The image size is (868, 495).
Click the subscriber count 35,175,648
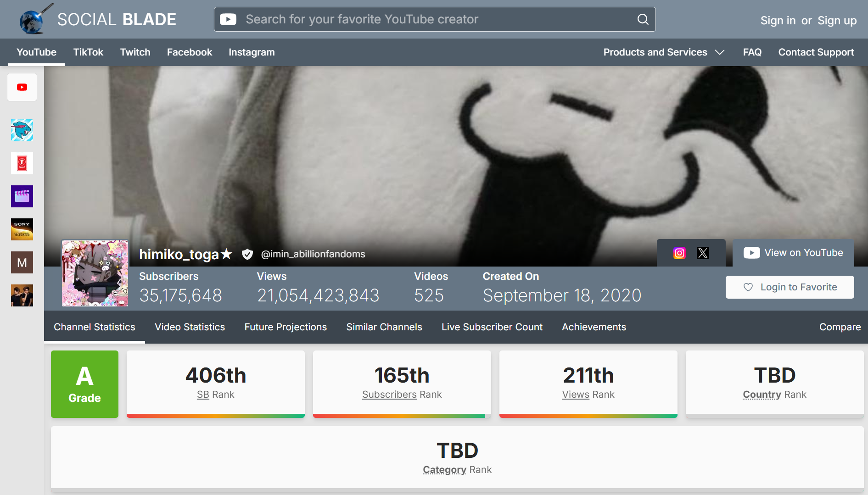tap(180, 295)
